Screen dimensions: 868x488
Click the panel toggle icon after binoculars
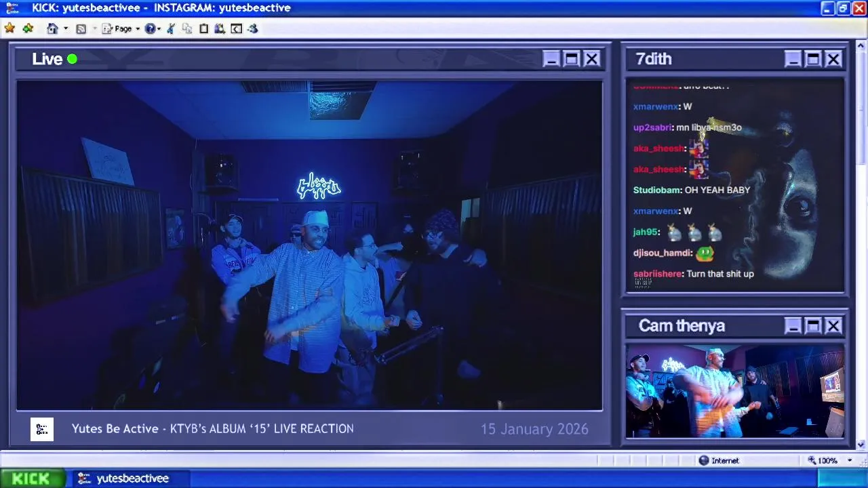[236, 28]
